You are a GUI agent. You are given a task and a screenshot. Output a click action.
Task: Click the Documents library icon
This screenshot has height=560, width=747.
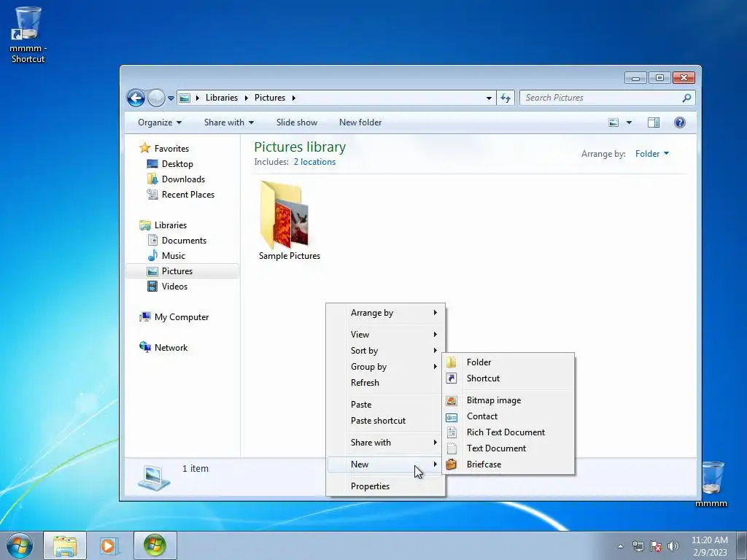(x=152, y=241)
